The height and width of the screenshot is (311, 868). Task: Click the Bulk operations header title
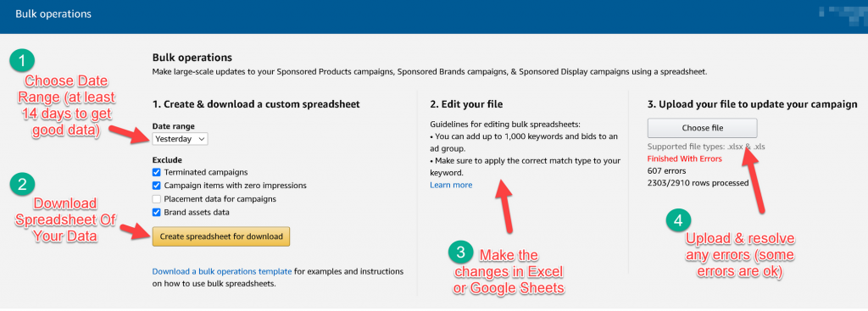coord(53,14)
